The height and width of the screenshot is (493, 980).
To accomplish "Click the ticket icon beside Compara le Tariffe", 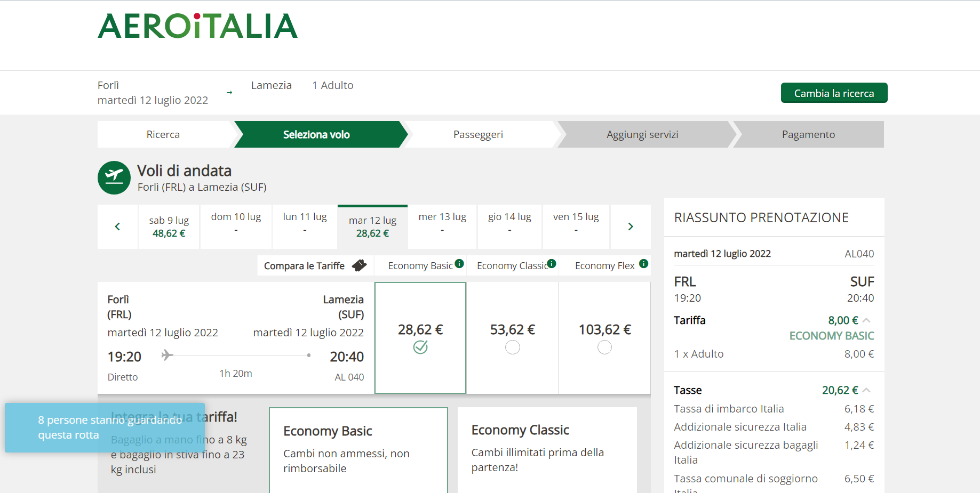I will 360,265.
